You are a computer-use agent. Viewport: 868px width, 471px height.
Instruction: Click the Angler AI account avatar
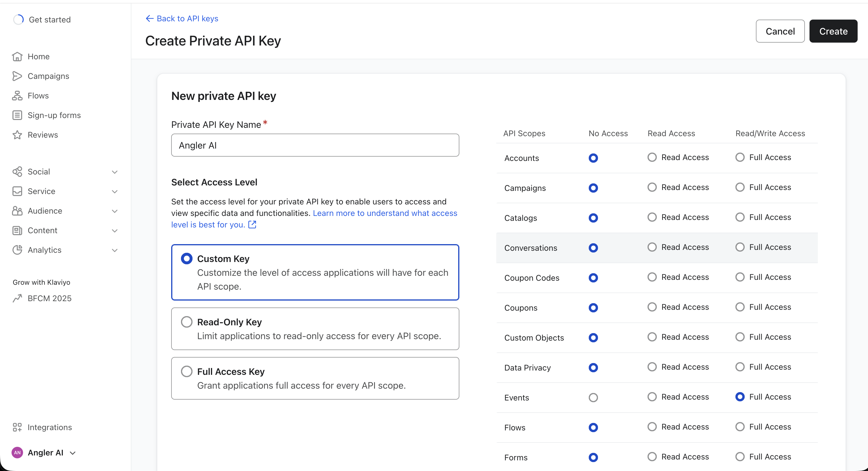tap(17, 453)
